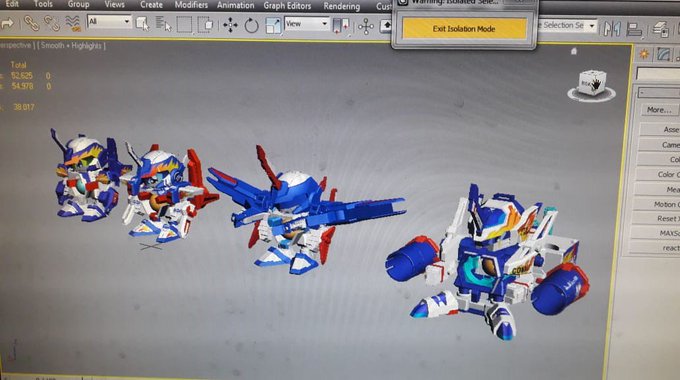Activate the Select and Rotate tool
Screen dimensions: 680x380
[x=251, y=26]
